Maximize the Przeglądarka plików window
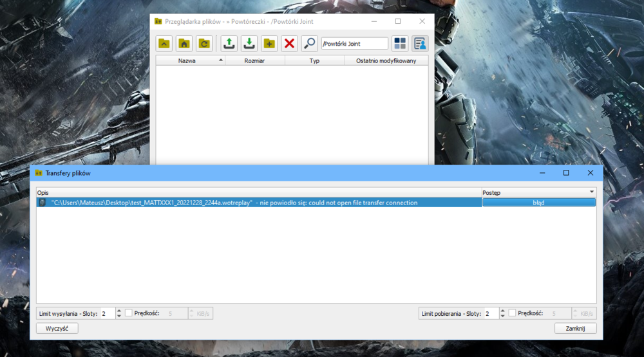Image resolution: width=644 pixels, height=357 pixels. point(398,21)
